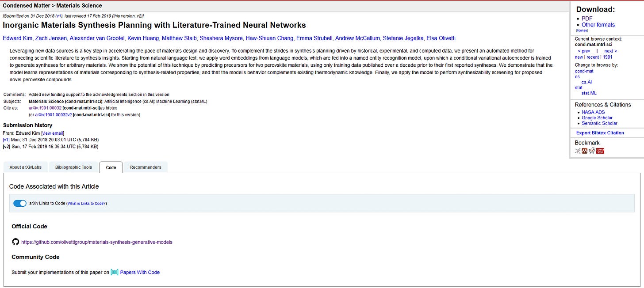This screenshot has height=288, width=644.
Task: Click the Condensed Matter > Materials Science breadcrumb
Action: point(52,6)
